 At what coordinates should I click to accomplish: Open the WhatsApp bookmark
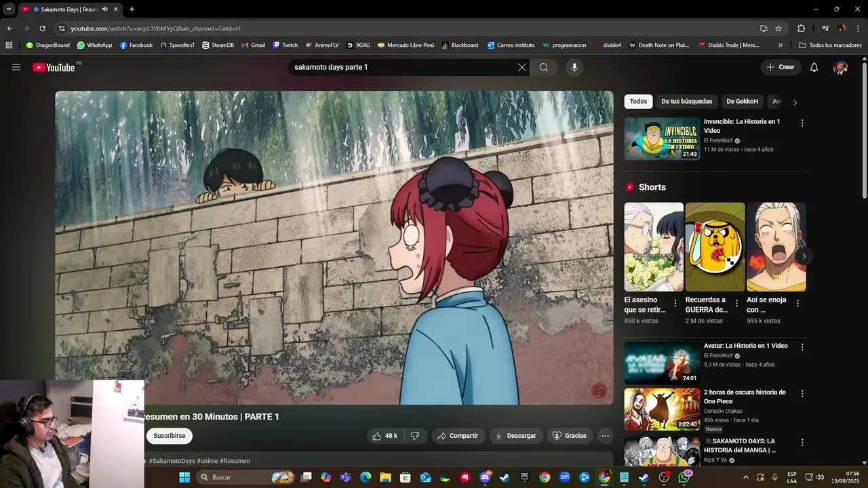tap(94, 45)
